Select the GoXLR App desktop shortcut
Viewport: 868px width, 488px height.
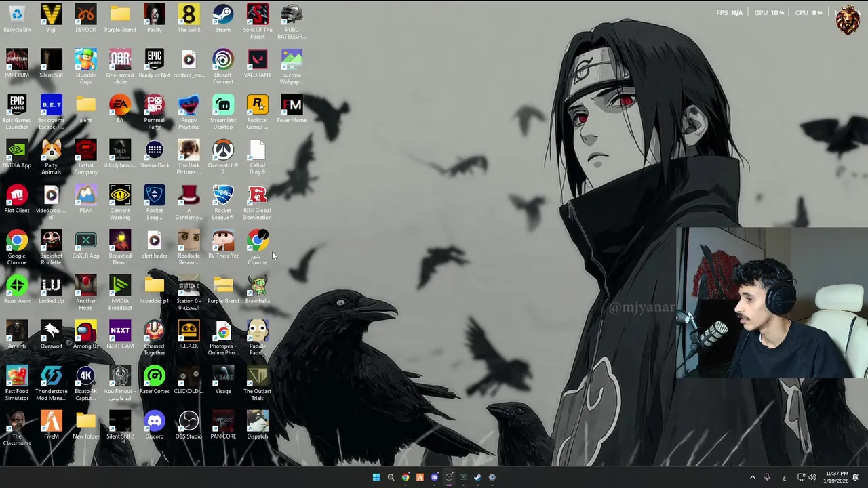[x=85, y=245]
